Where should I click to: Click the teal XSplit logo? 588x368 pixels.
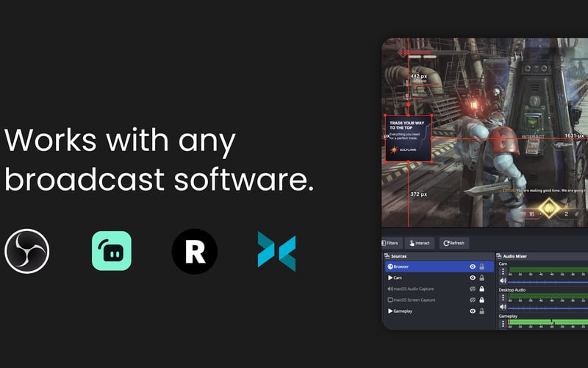click(277, 251)
